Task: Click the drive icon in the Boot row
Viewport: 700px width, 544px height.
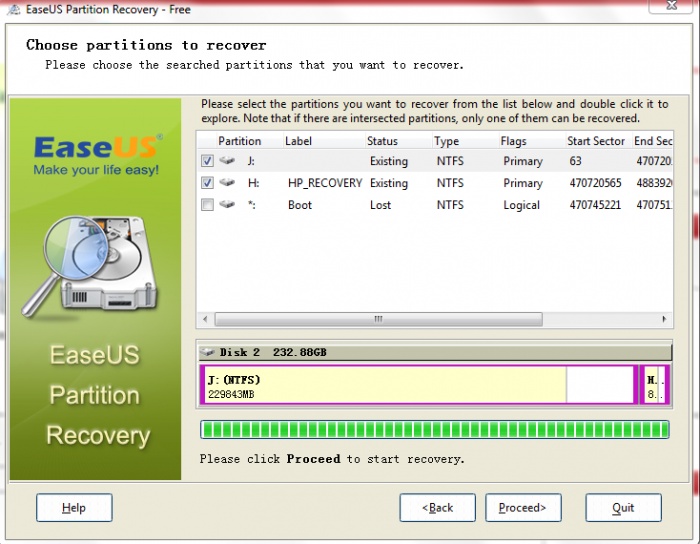Action: click(227, 204)
